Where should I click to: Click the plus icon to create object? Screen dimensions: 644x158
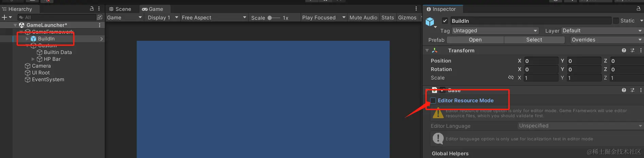click(4, 17)
